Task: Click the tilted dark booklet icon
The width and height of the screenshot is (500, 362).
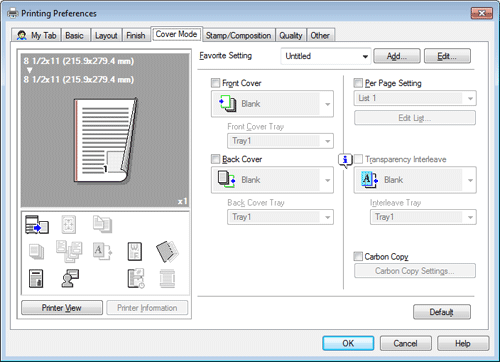Action: pos(167,251)
